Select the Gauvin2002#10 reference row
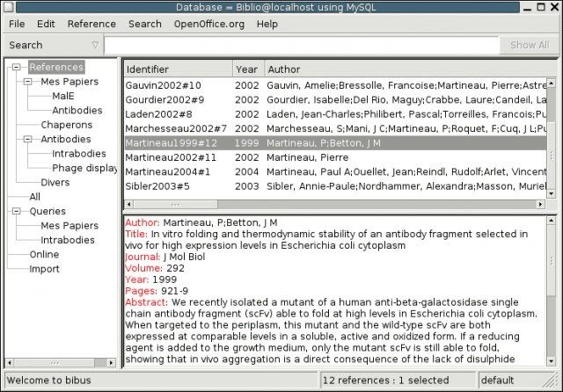This screenshot has height=392, width=563. pyautogui.click(x=336, y=85)
